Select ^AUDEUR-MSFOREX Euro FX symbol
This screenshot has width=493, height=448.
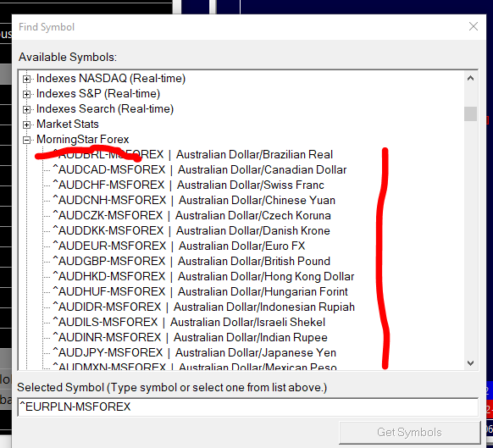click(x=179, y=246)
